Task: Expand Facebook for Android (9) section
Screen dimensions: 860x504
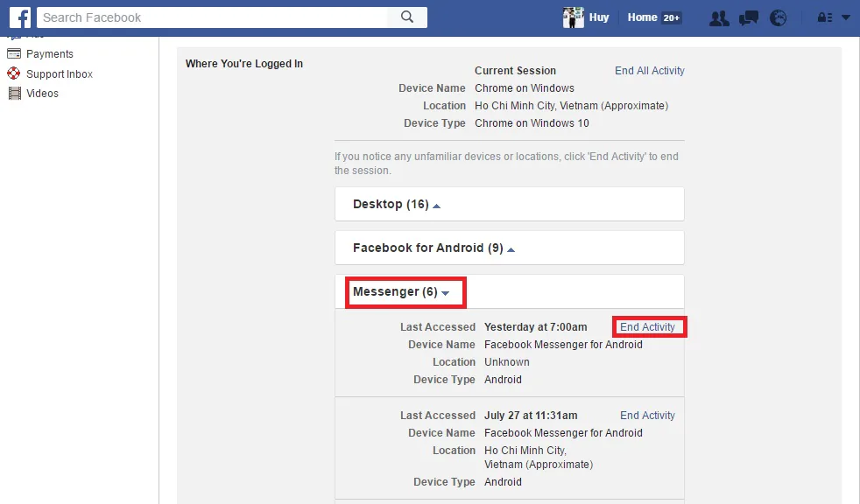Action: click(509, 248)
